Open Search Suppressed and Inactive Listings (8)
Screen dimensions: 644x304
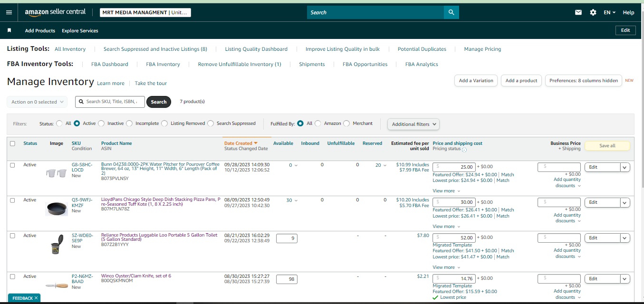pyautogui.click(x=155, y=49)
